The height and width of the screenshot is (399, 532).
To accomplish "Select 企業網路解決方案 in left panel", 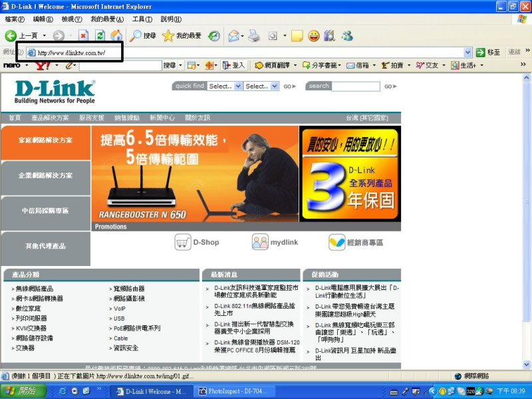I will point(45,178).
